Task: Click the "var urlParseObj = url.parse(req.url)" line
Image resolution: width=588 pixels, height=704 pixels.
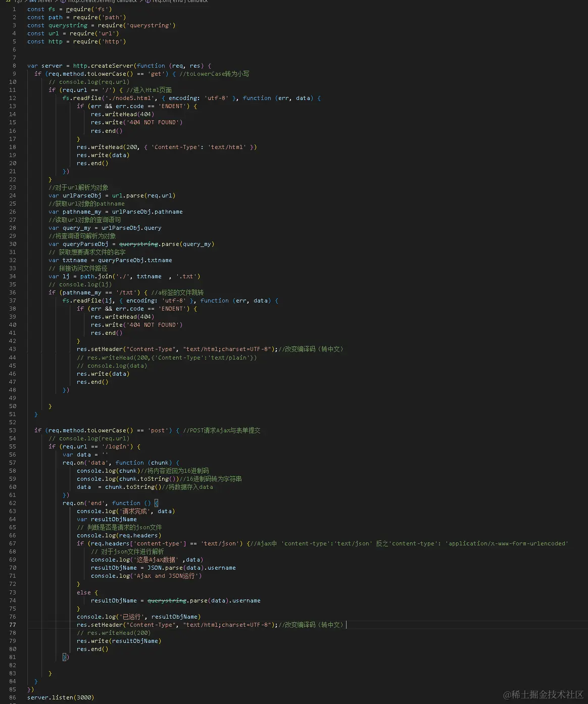Action: click(x=112, y=195)
